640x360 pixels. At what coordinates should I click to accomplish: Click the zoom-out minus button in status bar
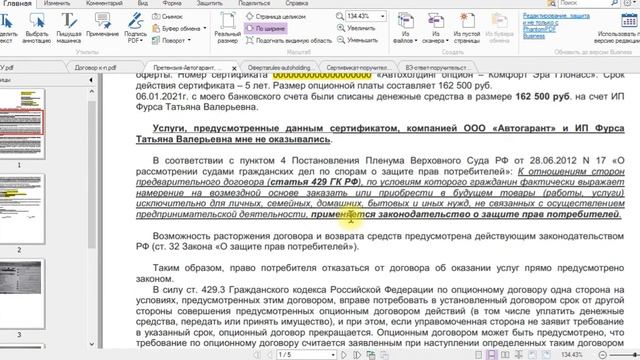click(x=602, y=355)
